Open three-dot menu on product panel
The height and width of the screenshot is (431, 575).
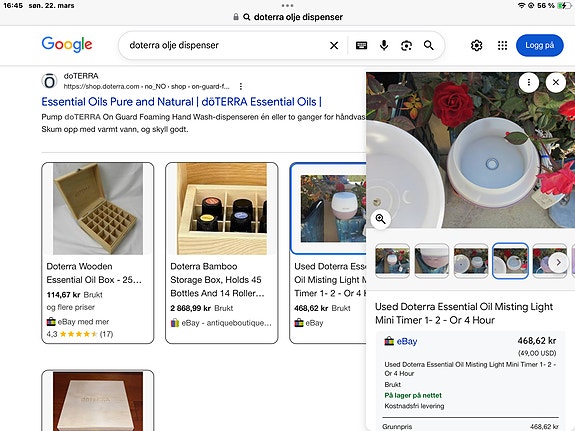click(x=528, y=82)
